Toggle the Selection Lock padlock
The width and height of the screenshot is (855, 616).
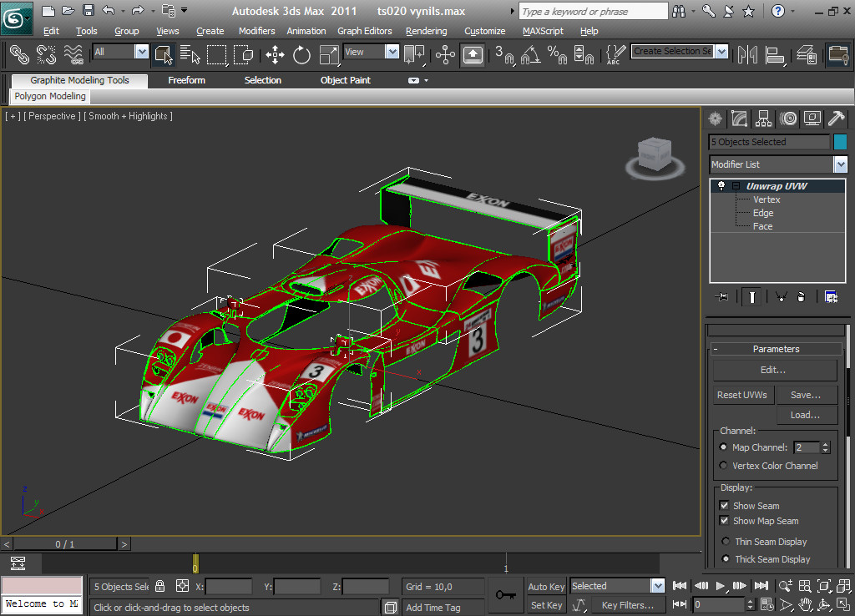click(x=159, y=586)
